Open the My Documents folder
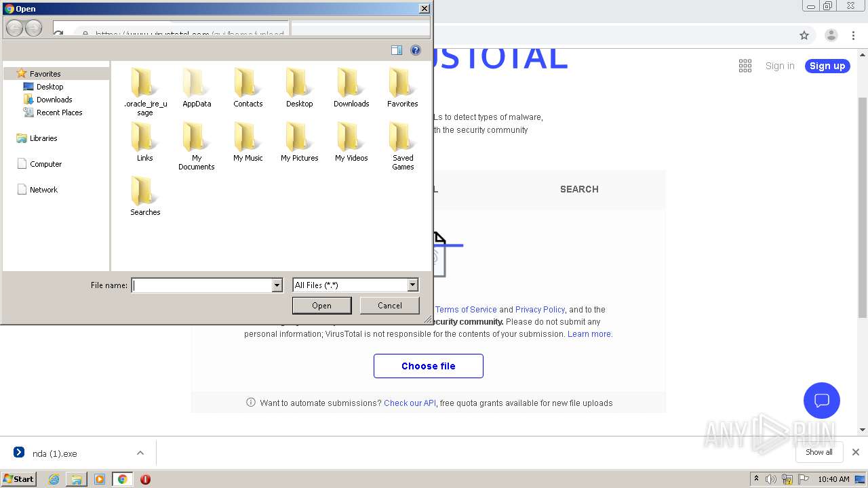The height and width of the screenshot is (488, 868). pyautogui.click(x=197, y=146)
